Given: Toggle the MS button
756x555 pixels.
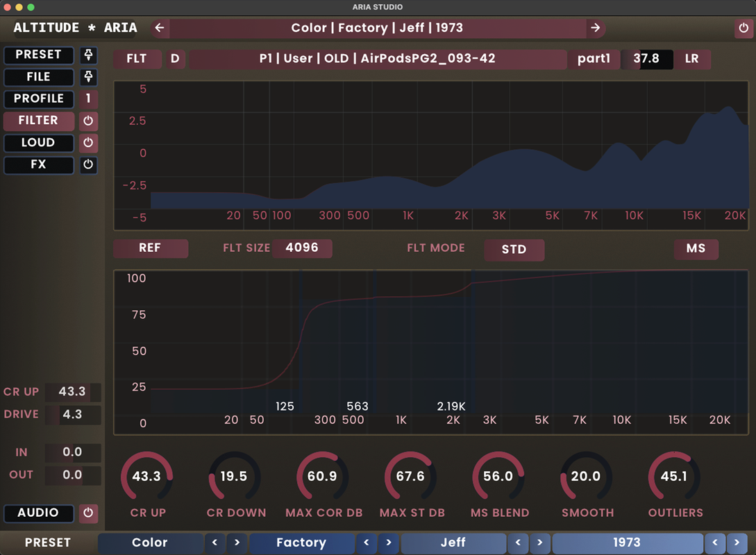Looking at the screenshot, I should [x=696, y=249].
